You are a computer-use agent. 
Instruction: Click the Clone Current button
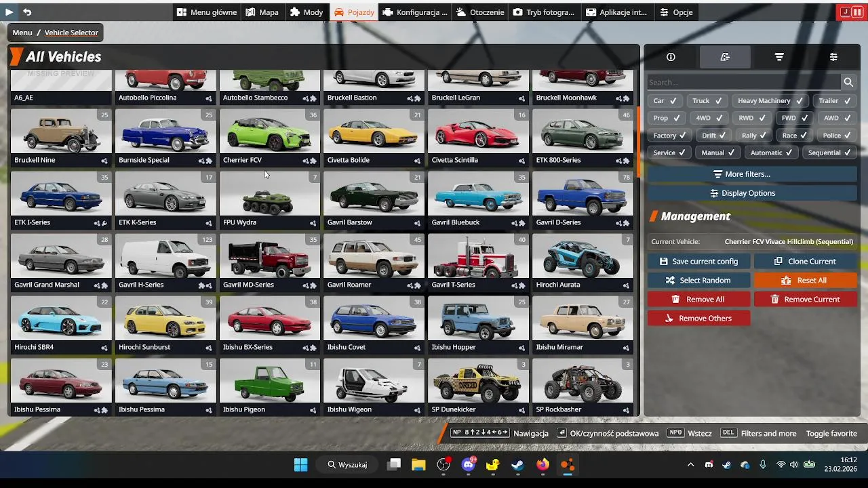806,261
